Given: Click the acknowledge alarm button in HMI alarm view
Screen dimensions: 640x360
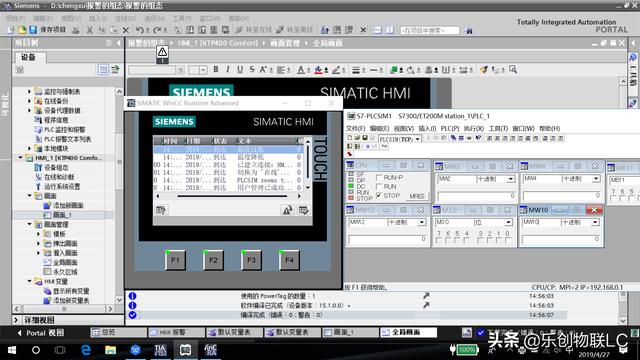Looking at the screenshot, I should 303,210.
